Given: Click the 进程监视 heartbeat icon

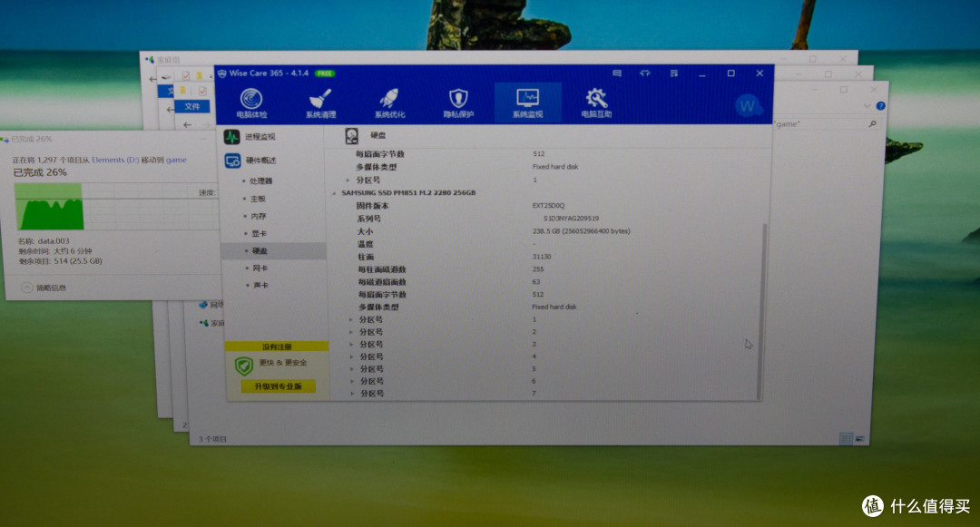Looking at the screenshot, I should point(232,137).
